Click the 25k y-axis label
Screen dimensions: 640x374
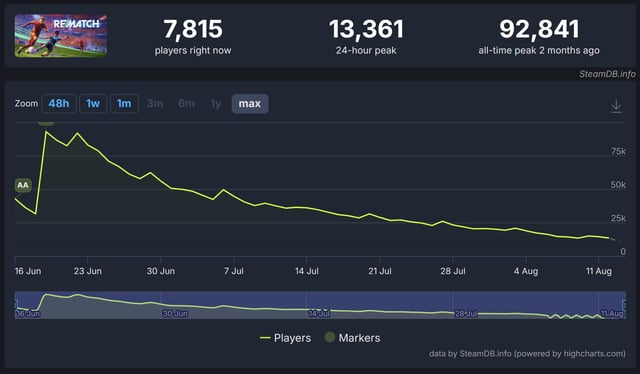coord(618,218)
